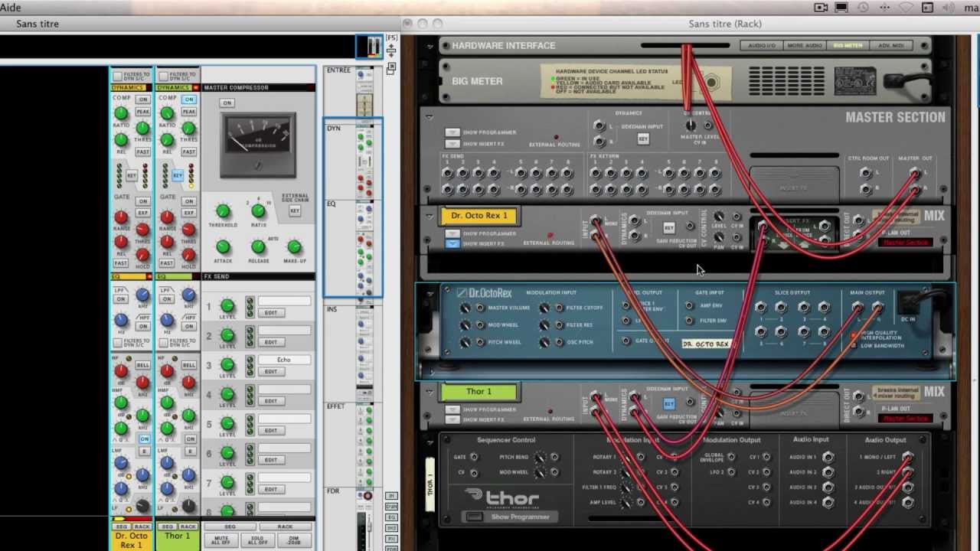Click the BELL button on Dr. Octo Rex EQ
This screenshot has width=980, height=551.
[143, 366]
